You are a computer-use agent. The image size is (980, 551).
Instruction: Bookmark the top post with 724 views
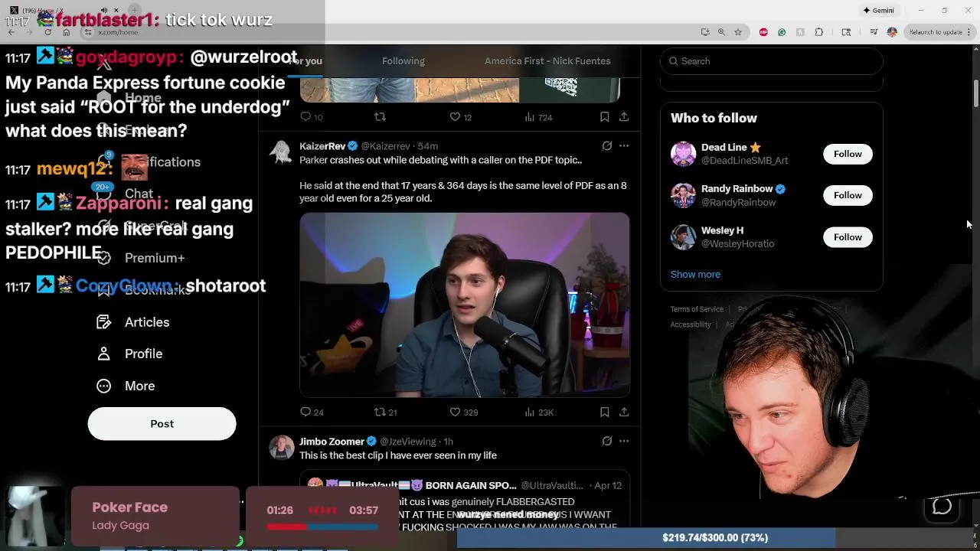coord(604,117)
